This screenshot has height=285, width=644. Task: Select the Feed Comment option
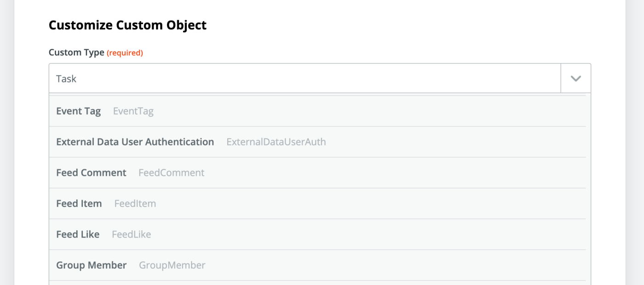coord(91,173)
